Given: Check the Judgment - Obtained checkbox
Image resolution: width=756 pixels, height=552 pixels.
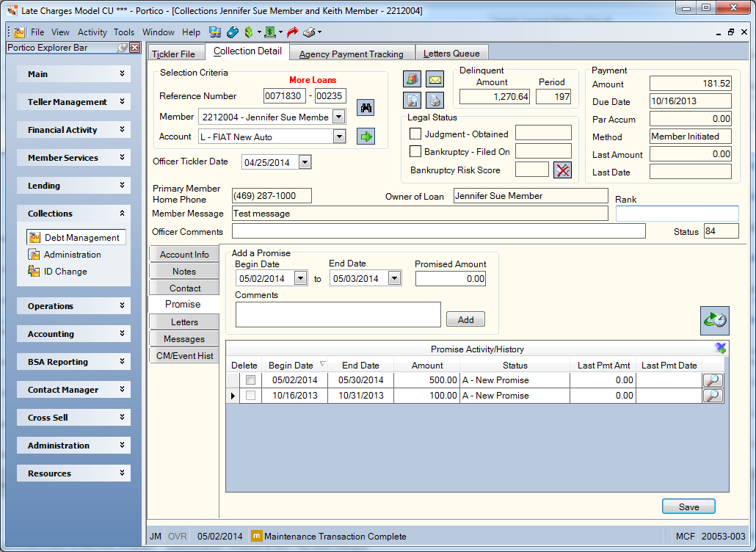Looking at the screenshot, I should [415, 134].
